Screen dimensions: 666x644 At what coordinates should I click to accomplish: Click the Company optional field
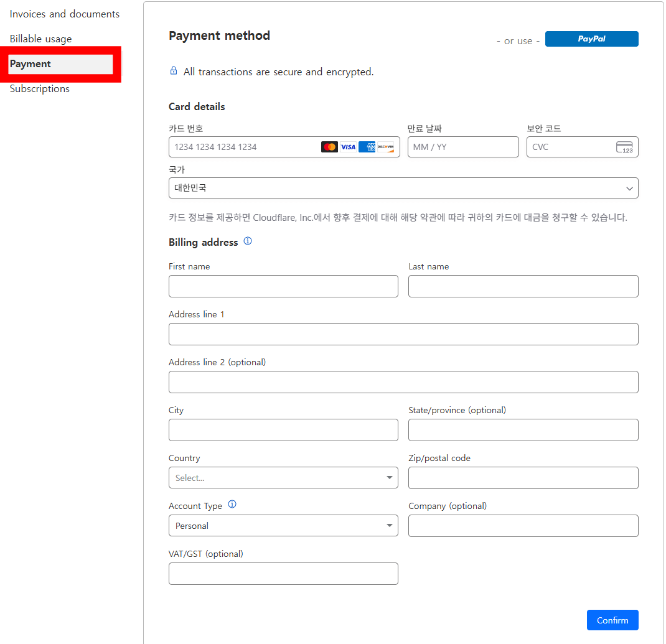tap(523, 526)
